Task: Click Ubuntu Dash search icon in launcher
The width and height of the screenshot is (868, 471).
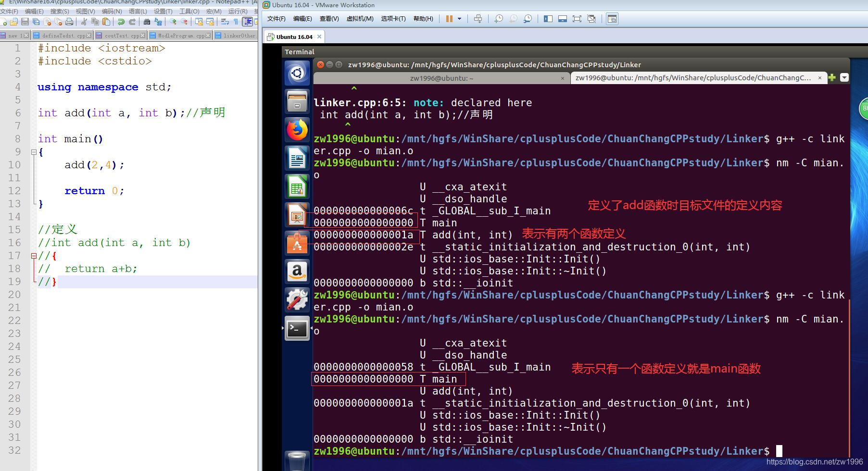Action: (297, 73)
